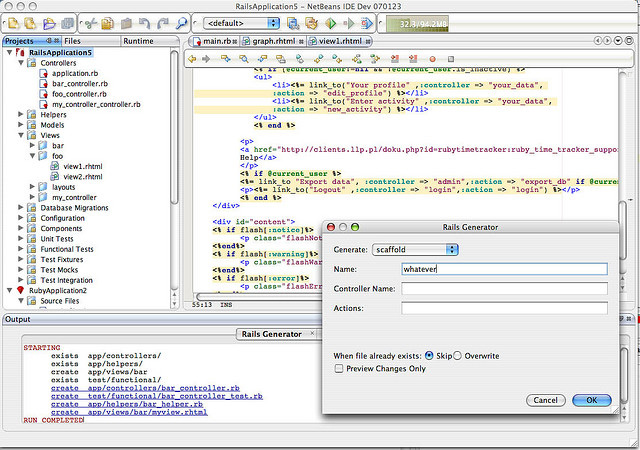This screenshot has height=450, width=640.
Task: Click the Controller Name text field
Action: 504,288
